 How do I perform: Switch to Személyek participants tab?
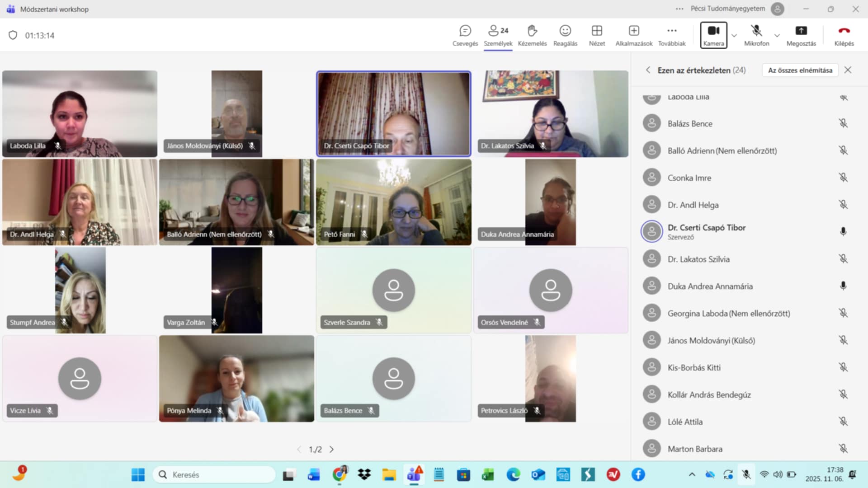[498, 35]
